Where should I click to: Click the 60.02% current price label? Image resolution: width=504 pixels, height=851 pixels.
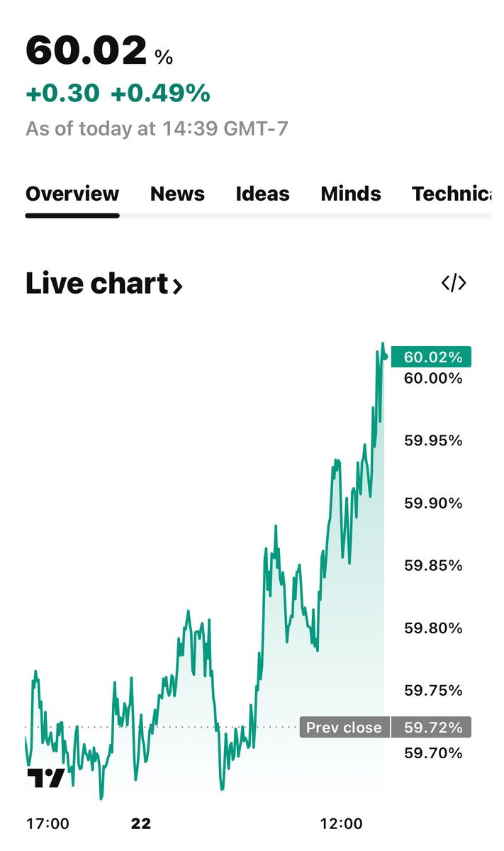click(431, 357)
